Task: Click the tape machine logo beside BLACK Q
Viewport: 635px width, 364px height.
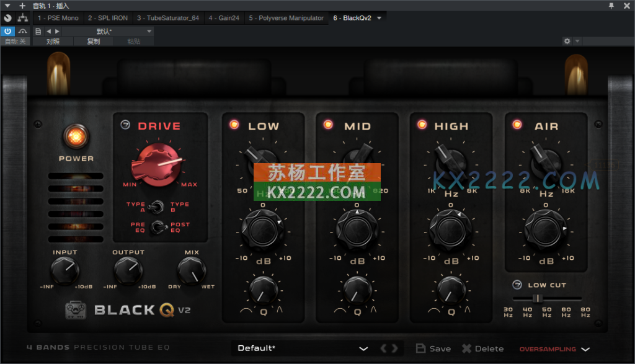Action: [76, 310]
